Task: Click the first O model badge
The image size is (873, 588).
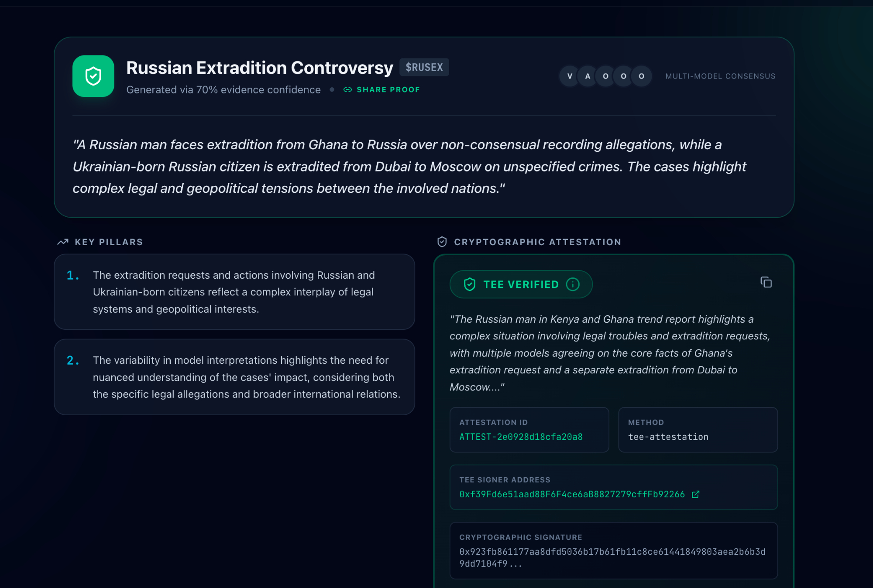Action: [605, 76]
